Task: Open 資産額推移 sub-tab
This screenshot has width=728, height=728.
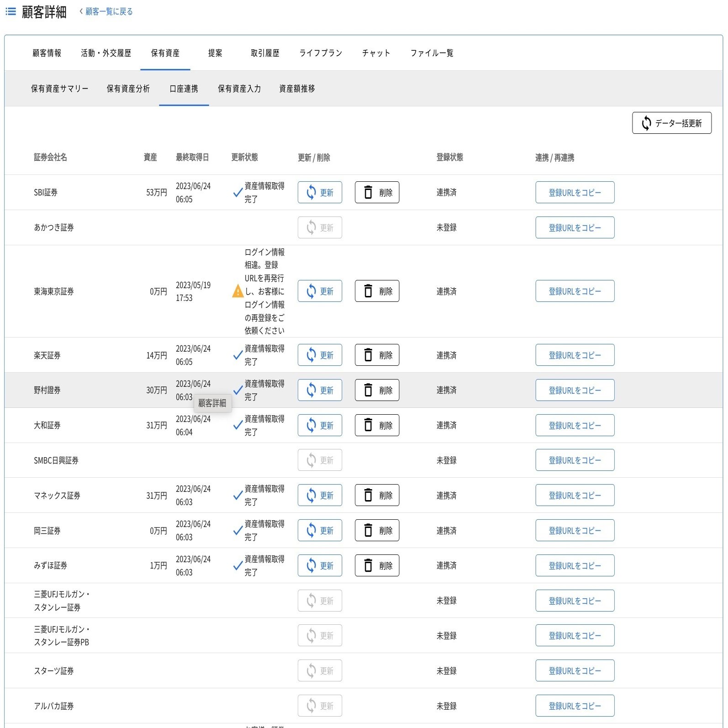Action: click(x=297, y=89)
